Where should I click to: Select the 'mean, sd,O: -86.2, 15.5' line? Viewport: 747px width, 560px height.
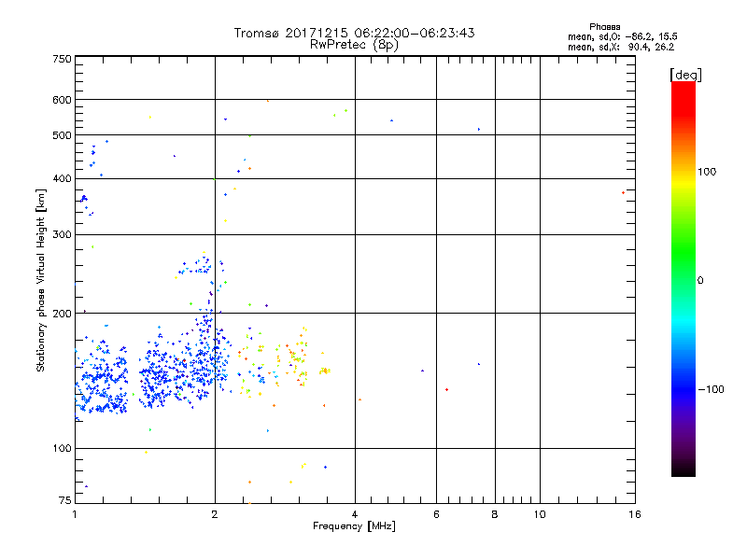click(x=622, y=36)
